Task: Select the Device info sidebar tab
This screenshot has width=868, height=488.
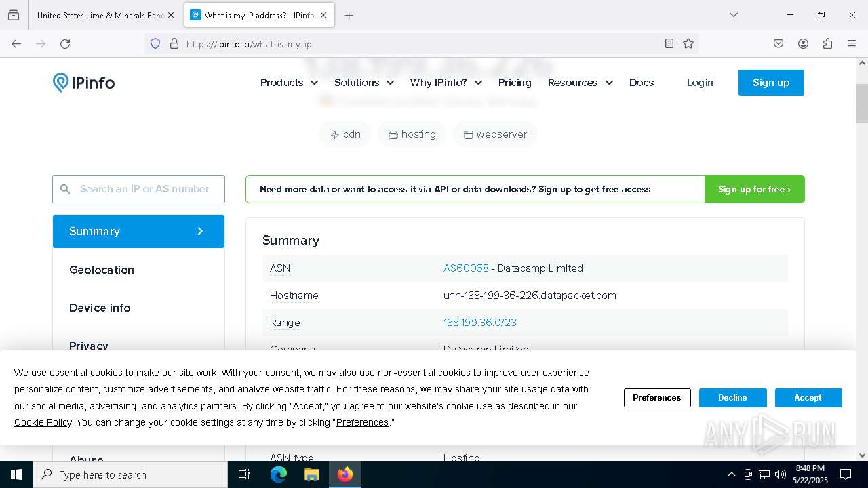Action: 138,308
